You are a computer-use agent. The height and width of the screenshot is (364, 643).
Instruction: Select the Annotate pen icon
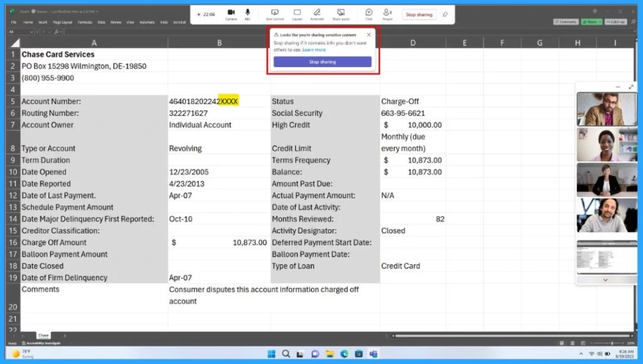pyautogui.click(x=316, y=15)
